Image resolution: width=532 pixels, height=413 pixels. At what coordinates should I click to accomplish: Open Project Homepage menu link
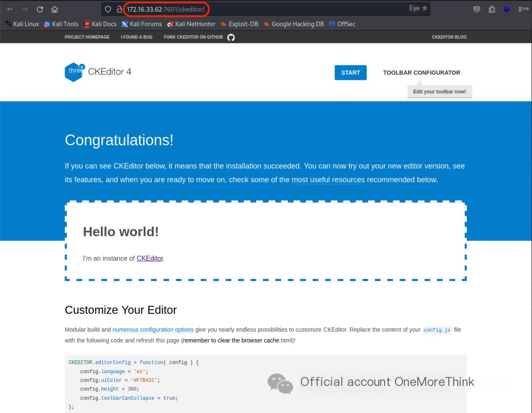pyautogui.click(x=87, y=37)
